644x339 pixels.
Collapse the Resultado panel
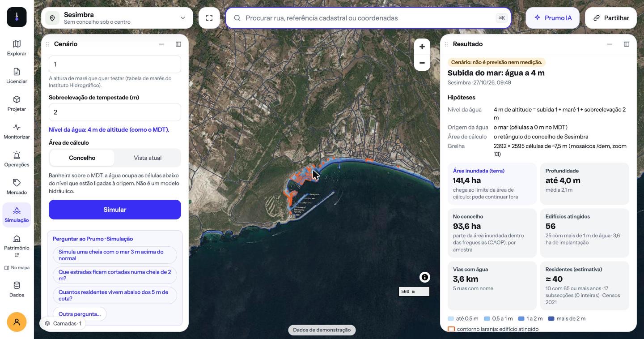(x=610, y=44)
